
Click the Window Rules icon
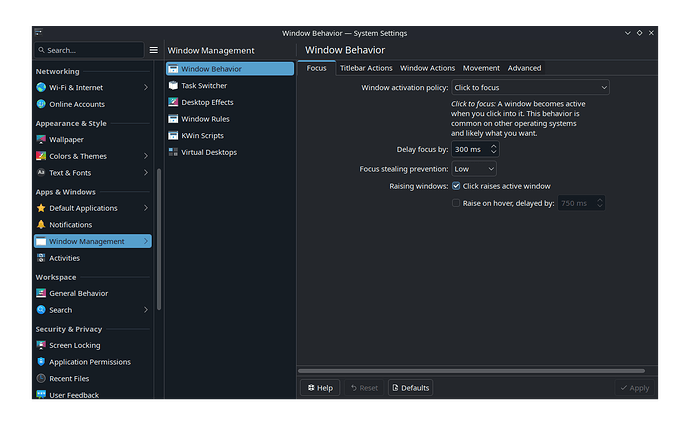tap(173, 119)
